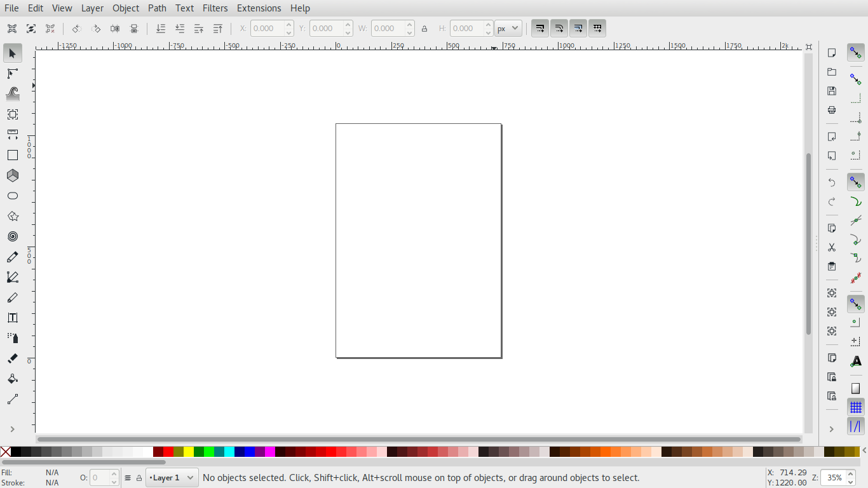The height and width of the screenshot is (488, 868).
Task: Select the Rectangle tool
Action: point(13,155)
